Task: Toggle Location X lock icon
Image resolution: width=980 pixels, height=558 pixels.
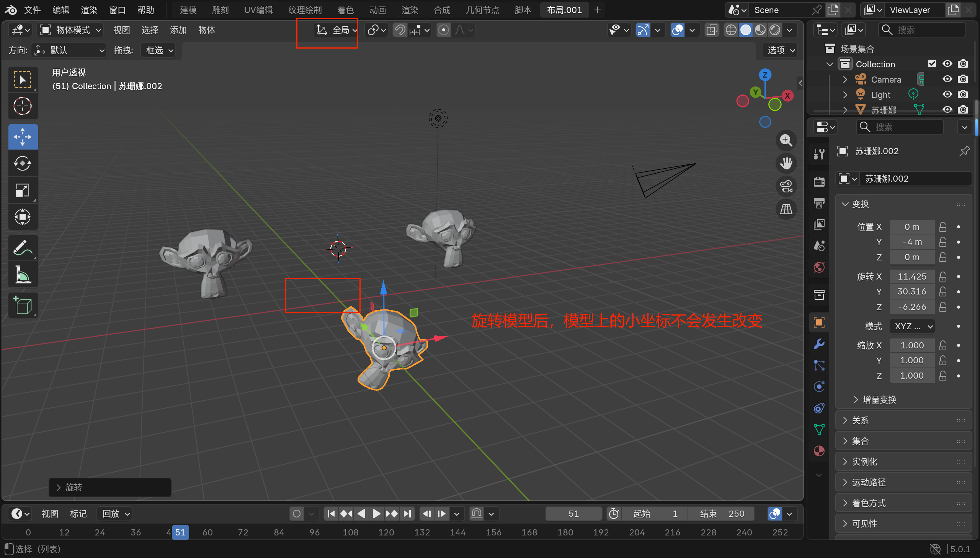Action: click(942, 227)
